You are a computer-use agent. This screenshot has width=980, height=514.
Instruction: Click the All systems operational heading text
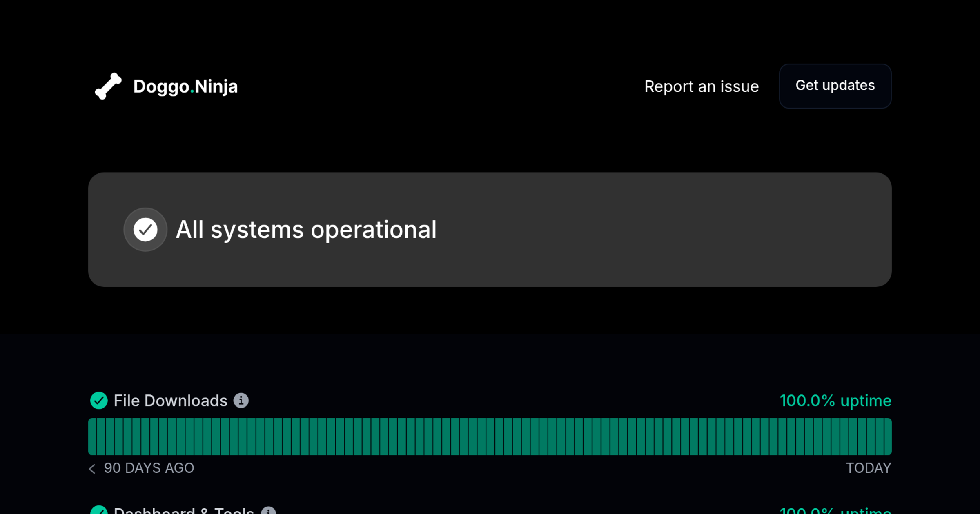click(306, 230)
